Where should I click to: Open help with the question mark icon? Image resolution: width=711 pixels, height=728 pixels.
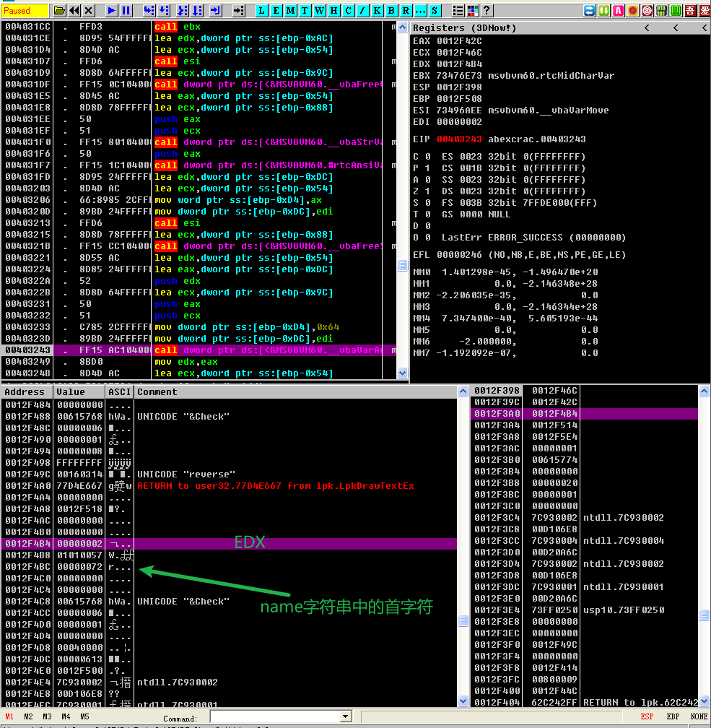[487, 10]
